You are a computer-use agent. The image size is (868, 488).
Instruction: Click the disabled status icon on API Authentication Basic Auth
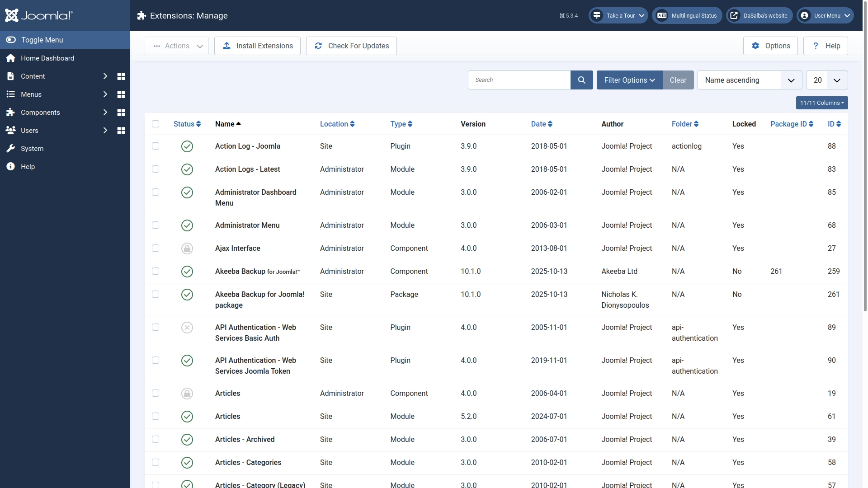point(187,327)
